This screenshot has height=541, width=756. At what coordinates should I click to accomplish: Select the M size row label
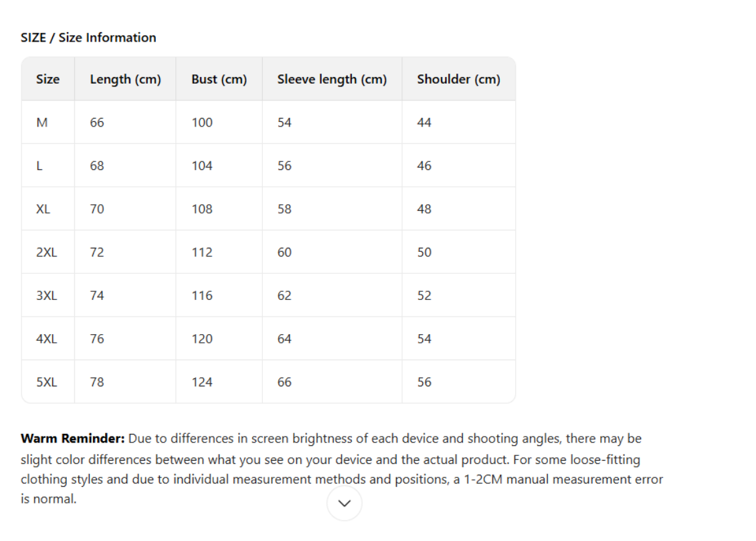click(42, 123)
